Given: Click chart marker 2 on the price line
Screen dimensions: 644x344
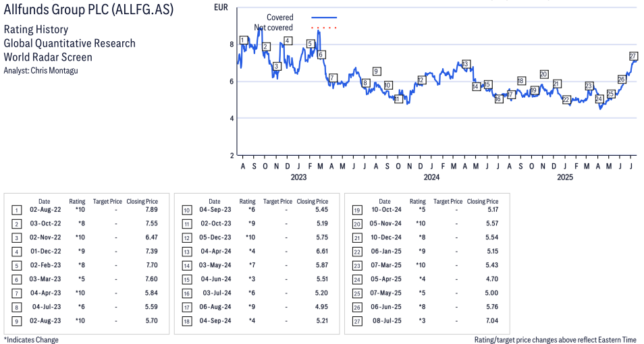Looking at the screenshot, I should [x=266, y=47].
